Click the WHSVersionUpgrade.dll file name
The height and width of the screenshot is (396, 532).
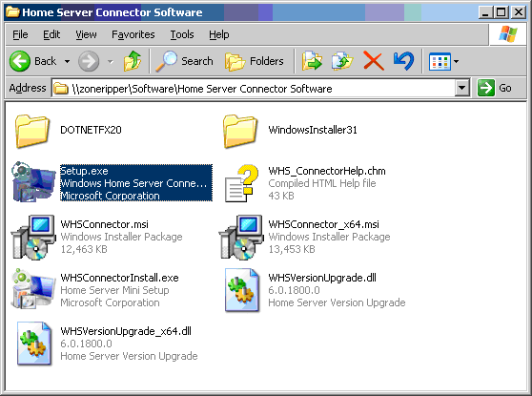pyautogui.click(x=322, y=278)
